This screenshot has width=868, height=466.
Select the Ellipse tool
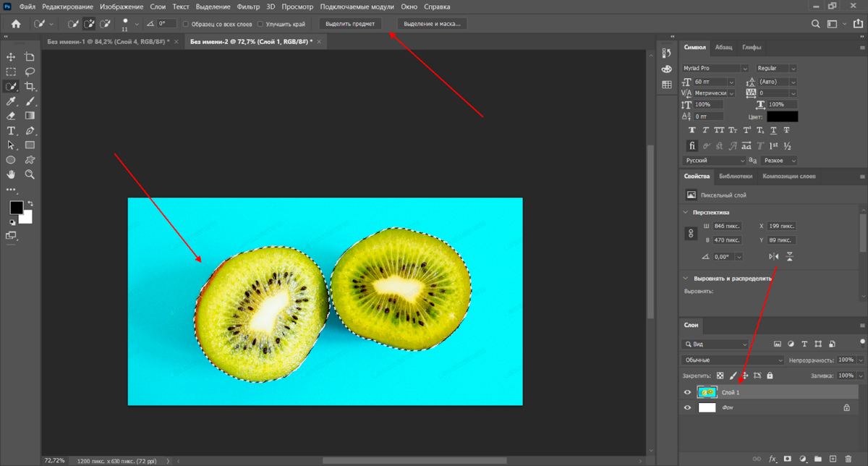[11, 160]
